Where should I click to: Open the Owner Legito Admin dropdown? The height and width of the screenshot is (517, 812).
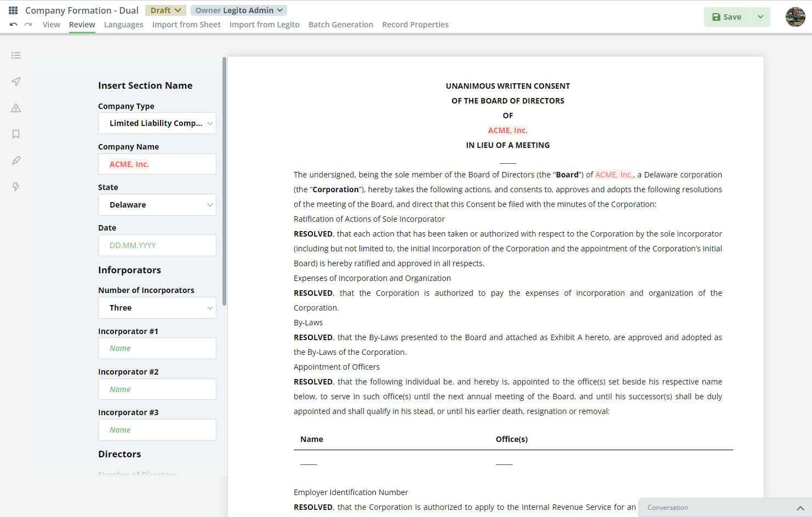[x=239, y=10]
